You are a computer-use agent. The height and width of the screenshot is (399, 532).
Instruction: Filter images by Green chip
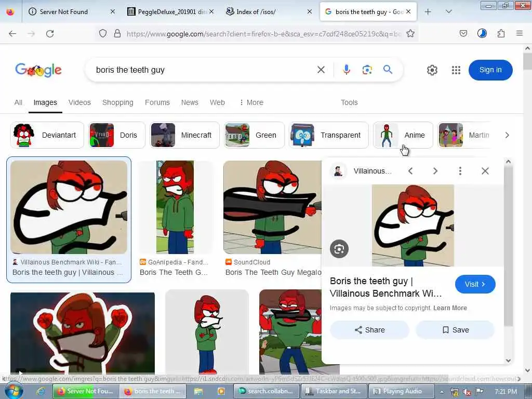click(254, 135)
